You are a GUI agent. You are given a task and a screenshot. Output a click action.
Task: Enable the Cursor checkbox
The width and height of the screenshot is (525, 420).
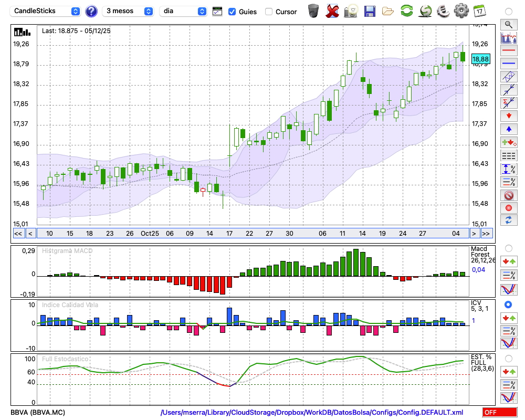269,11
